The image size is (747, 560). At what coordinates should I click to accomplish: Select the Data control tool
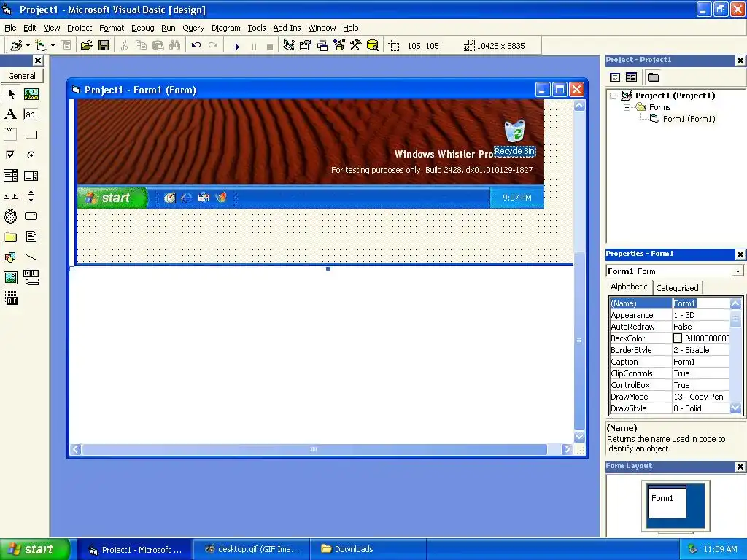coord(31,278)
